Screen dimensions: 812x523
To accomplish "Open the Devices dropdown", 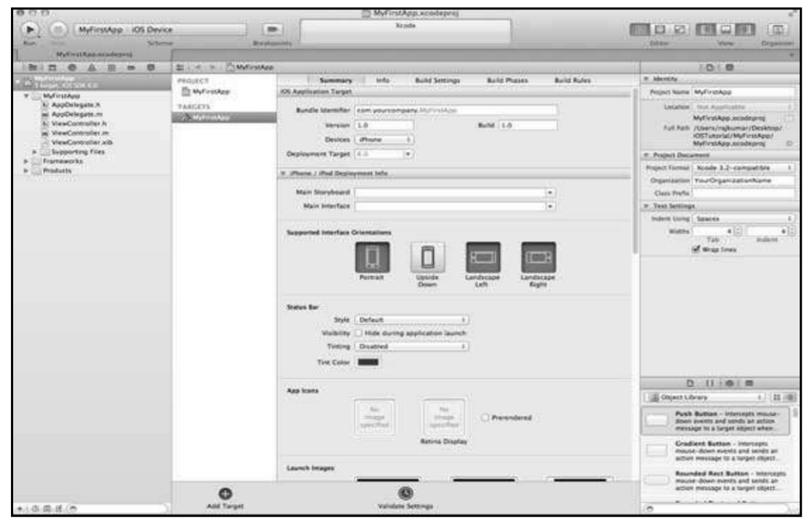I will pyautogui.click(x=384, y=140).
